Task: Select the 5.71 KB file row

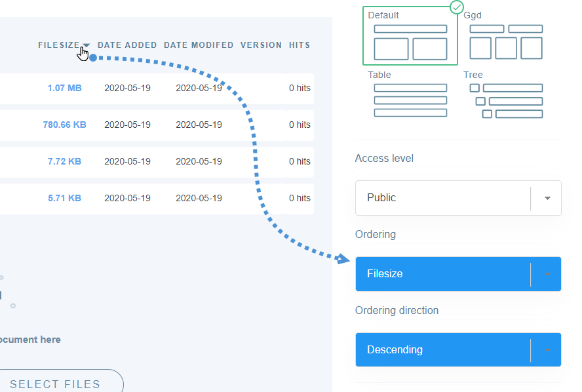Action: pos(64,198)
